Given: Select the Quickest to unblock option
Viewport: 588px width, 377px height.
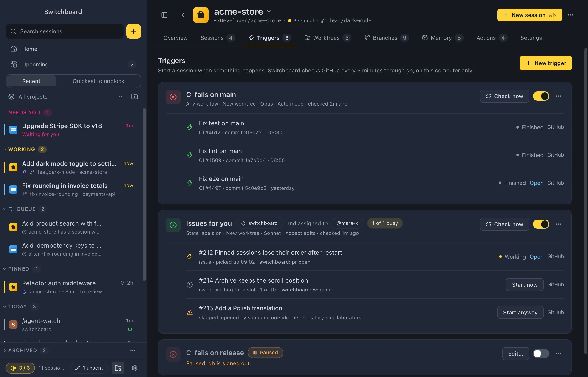Looking at the screenshot, I should (x=98, y=81).
